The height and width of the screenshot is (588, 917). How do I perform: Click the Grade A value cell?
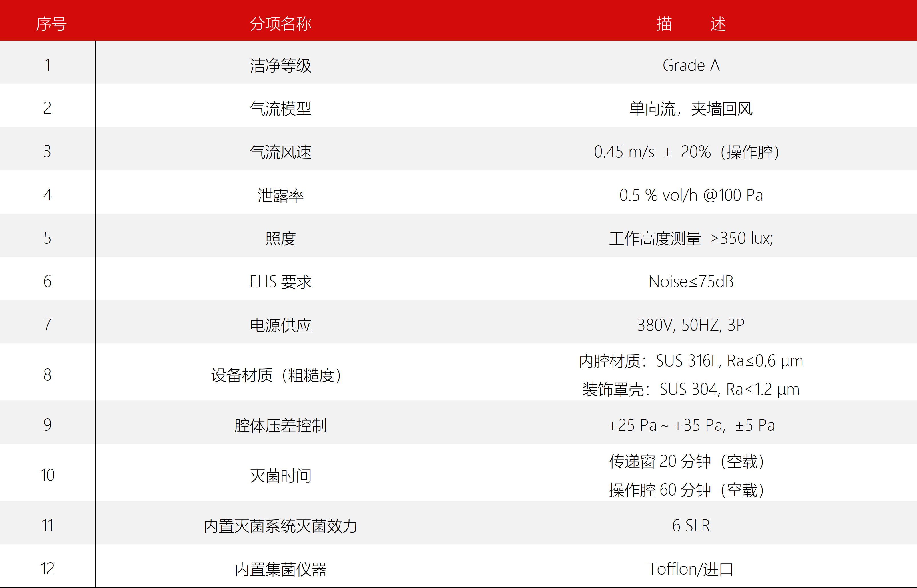tap(691, 65)
